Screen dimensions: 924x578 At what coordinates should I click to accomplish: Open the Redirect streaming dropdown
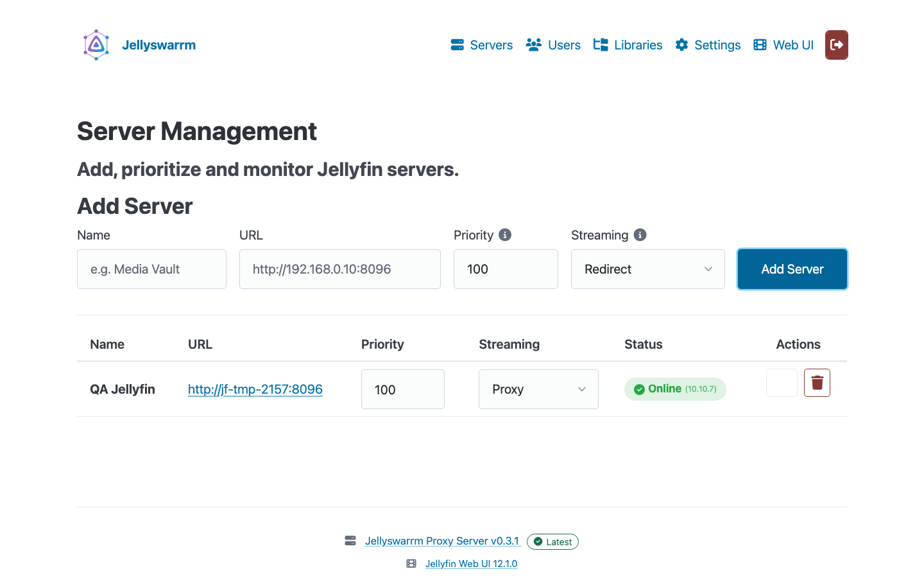[648, 269]
